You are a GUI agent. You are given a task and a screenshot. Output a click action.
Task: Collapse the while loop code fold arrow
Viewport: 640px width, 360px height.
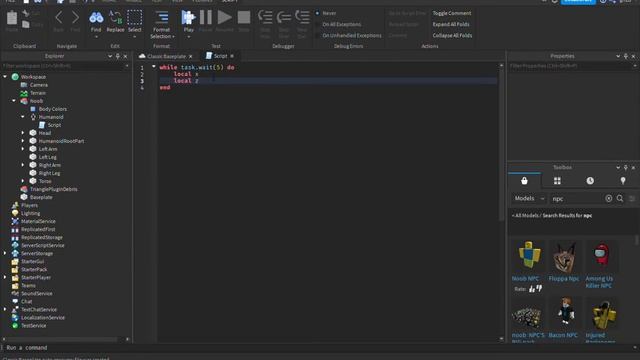pyautogui.click(x=154, y=67)
